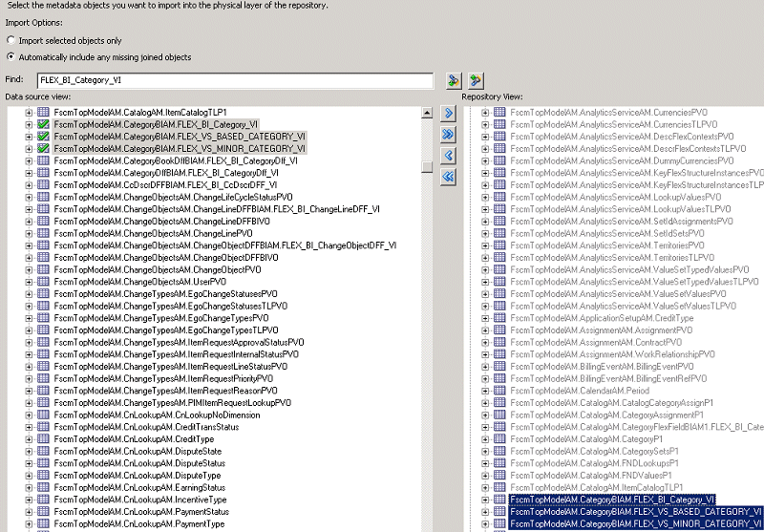The height and width of the screenshot is (532, 764).
Task: Select CnLookupAM.EarningStatus row
Action: tap(139, 488)
